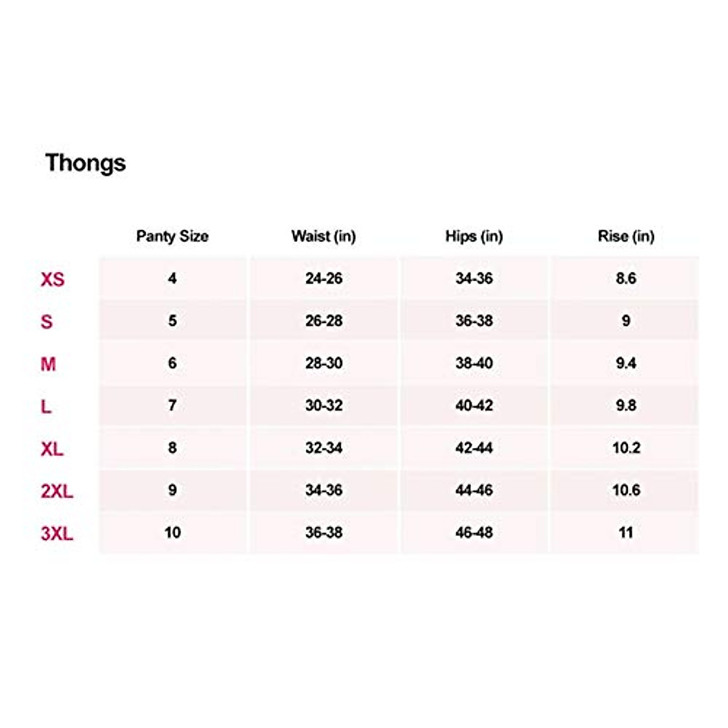This screenshot has width=728, height=728.
Task: Click the 24-26 waist cell
Action: tap(323, 278)
